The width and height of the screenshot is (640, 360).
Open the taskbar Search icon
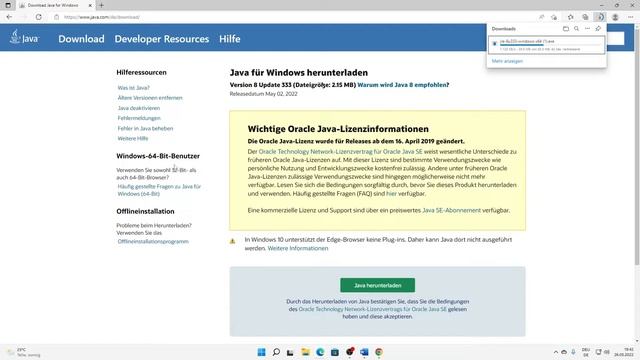pyautogui.click(x=276, y=352)
